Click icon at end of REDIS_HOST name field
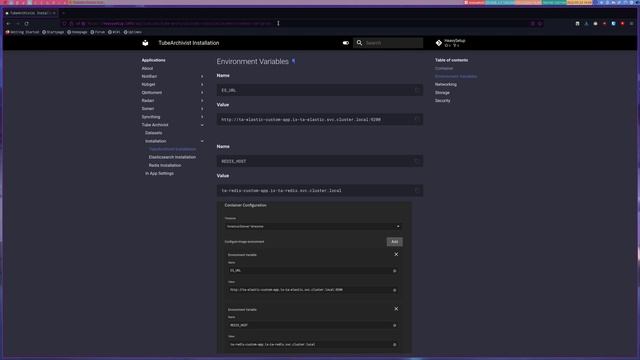Viewport: 640px width, 360px height. (x=394, y=325)
